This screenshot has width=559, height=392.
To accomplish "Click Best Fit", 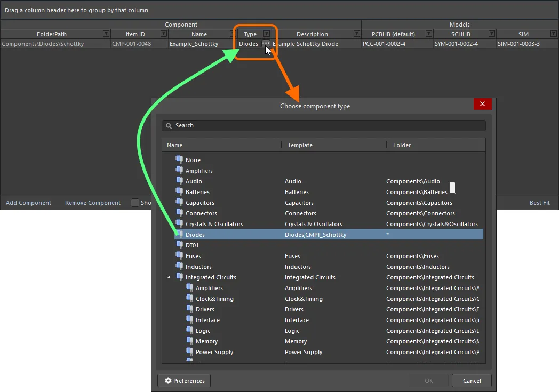I will click(539, 203).
